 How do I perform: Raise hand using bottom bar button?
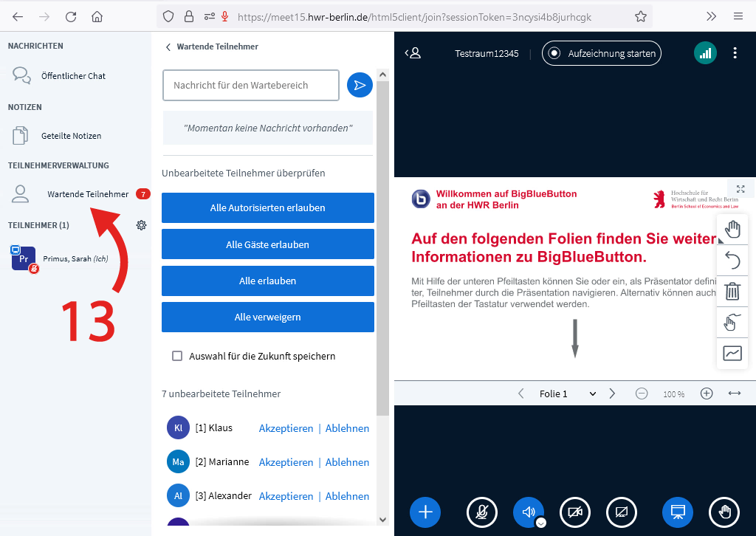click(724, 512)
